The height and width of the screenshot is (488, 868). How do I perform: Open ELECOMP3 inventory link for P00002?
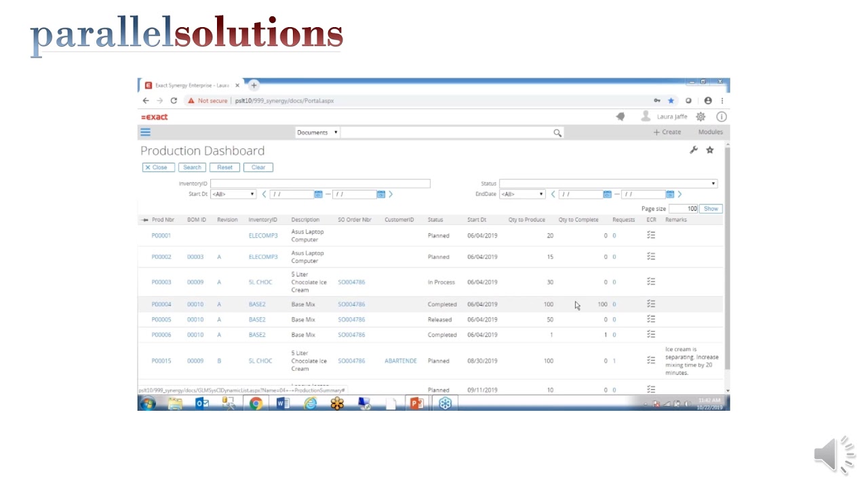263,257
